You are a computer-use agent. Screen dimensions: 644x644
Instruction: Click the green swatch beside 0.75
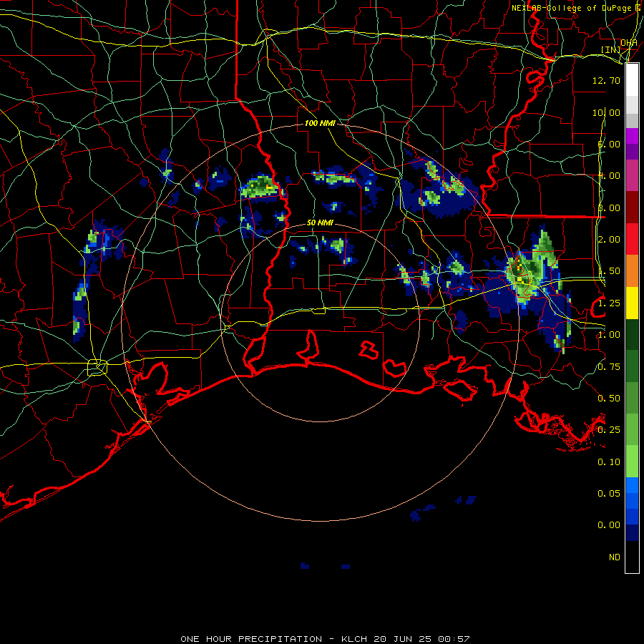coord(632,366)
